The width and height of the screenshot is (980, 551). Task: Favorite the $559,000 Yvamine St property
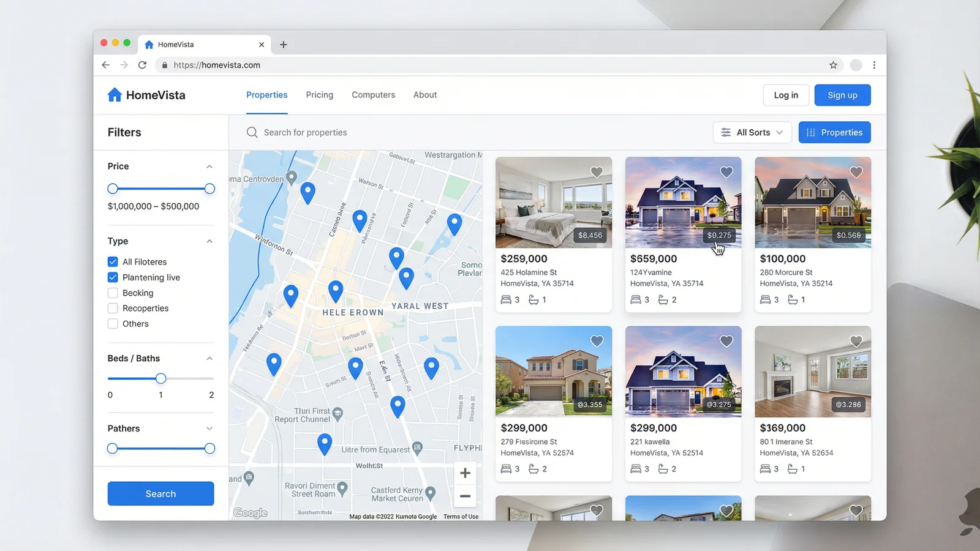coord(726,172)
